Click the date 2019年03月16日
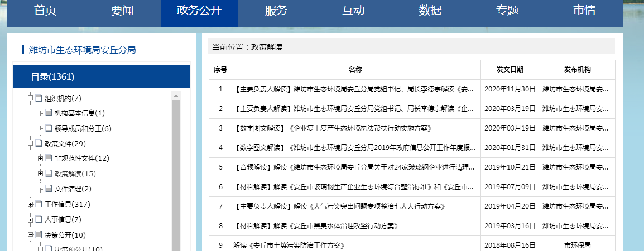Viewport: 644px width, 251px height. click(x=510, y=226)
